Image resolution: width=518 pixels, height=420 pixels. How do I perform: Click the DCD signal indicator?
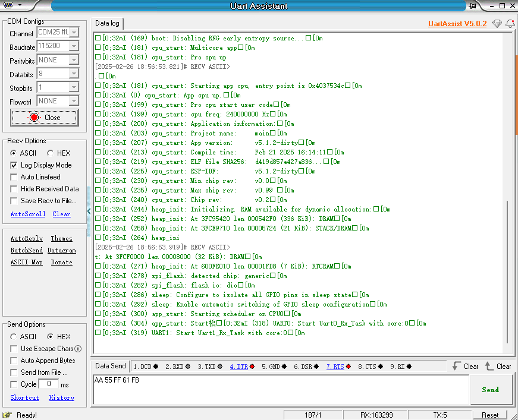[x=156, y=367]
